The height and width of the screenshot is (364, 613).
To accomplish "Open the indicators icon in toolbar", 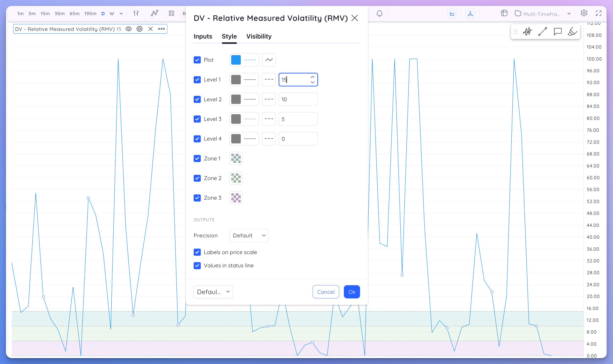I will 155,13.
